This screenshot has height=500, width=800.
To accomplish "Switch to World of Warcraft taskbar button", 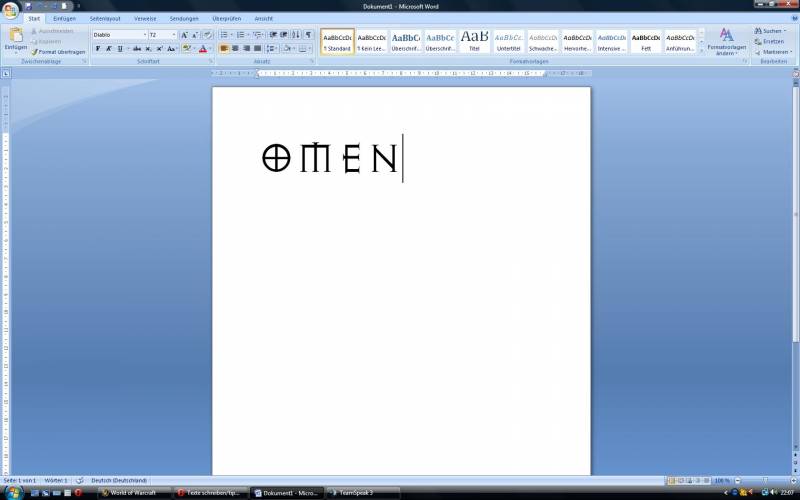I will click(x=134, y=493).
